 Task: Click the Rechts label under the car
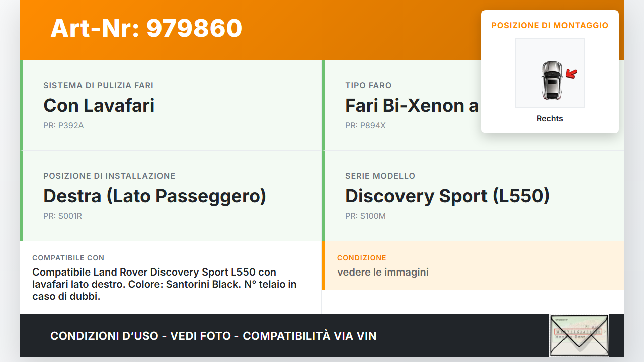click(x=550, y=119)
